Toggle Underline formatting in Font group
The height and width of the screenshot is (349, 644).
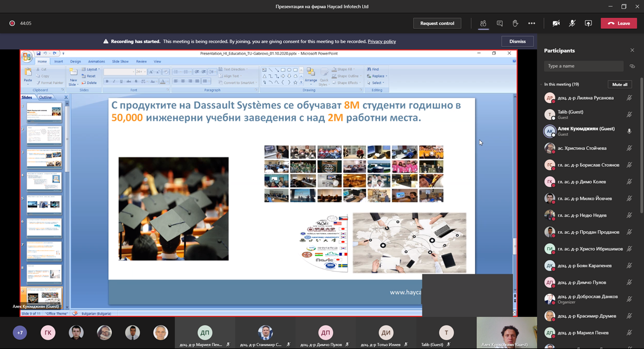[x=121, y=81]
